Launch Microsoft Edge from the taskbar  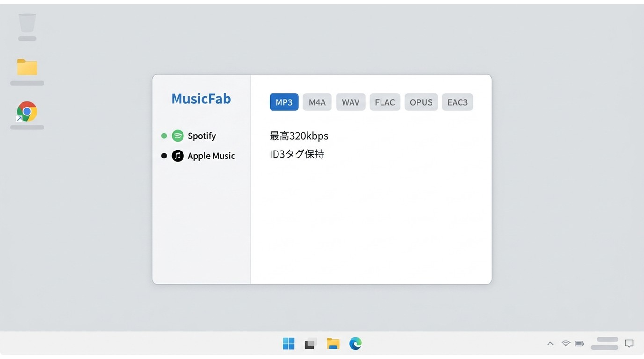pyautogui.click(x=355, y=344)
